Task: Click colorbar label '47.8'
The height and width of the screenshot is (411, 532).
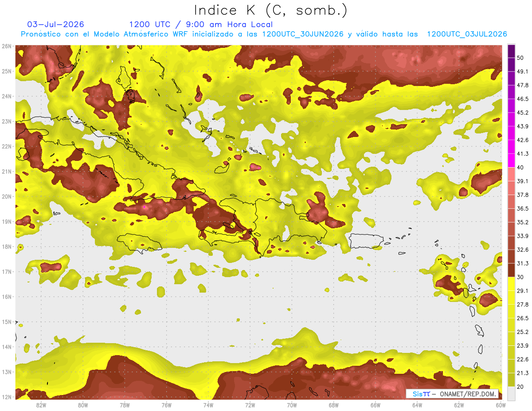Action: click(x=523, y=85)
